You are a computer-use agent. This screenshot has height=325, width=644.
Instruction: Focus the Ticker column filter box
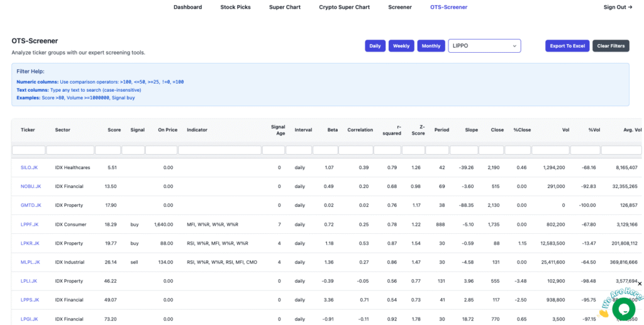coord(28,150)
